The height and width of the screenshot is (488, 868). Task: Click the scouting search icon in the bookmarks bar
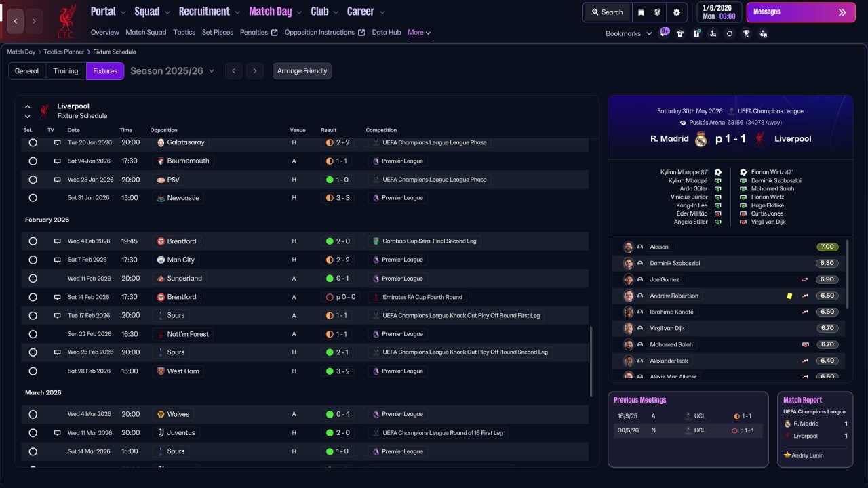[x=713, y=33]
